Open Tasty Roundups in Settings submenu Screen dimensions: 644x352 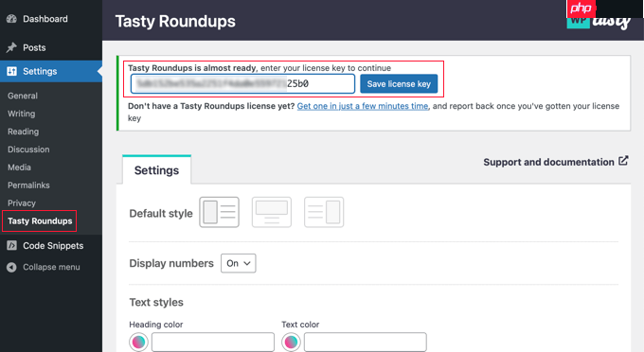pos(40,221)
